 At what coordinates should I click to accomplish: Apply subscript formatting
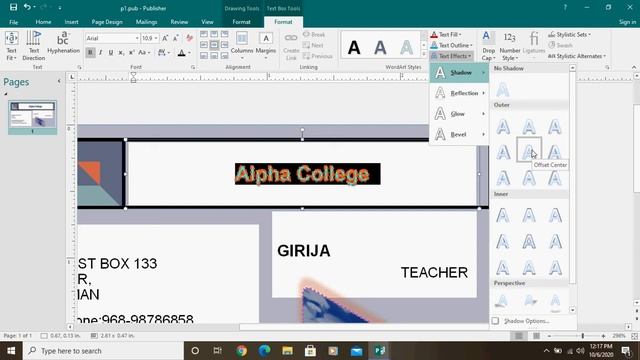pos(121,53)
